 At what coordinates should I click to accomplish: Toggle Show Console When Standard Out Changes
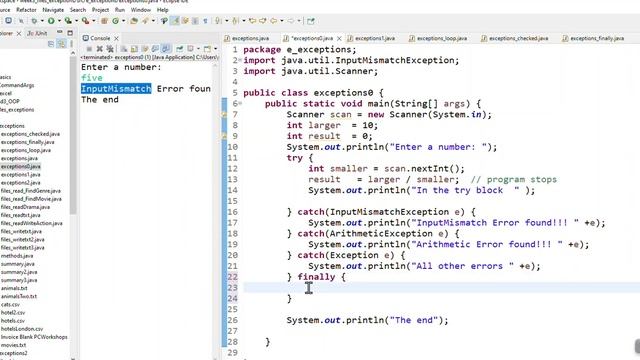[155, 49]
